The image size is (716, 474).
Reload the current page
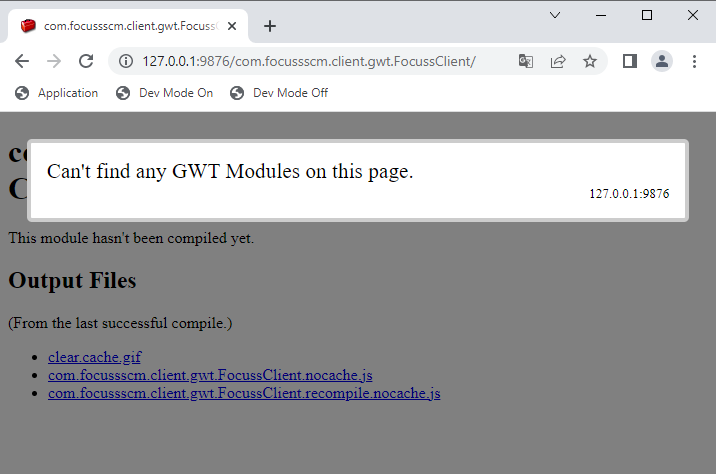[x=86, y=61]
